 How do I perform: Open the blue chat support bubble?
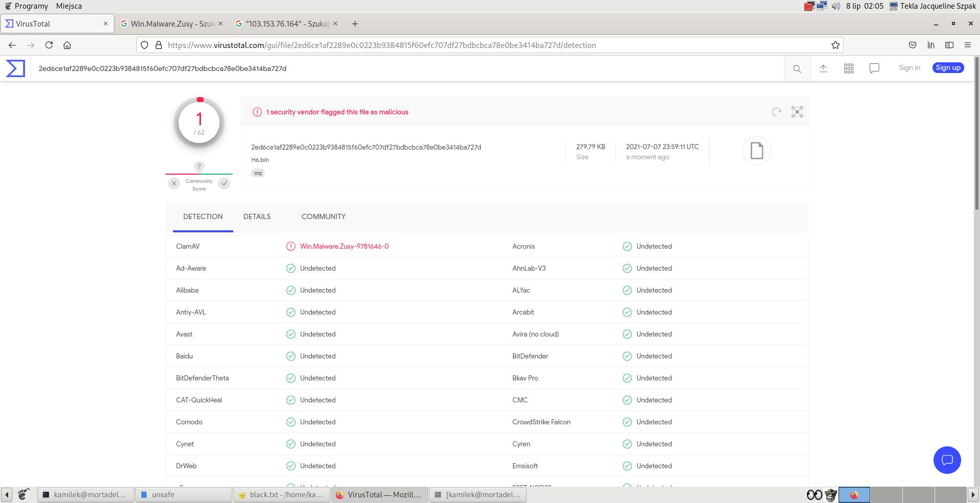point(947,460)
